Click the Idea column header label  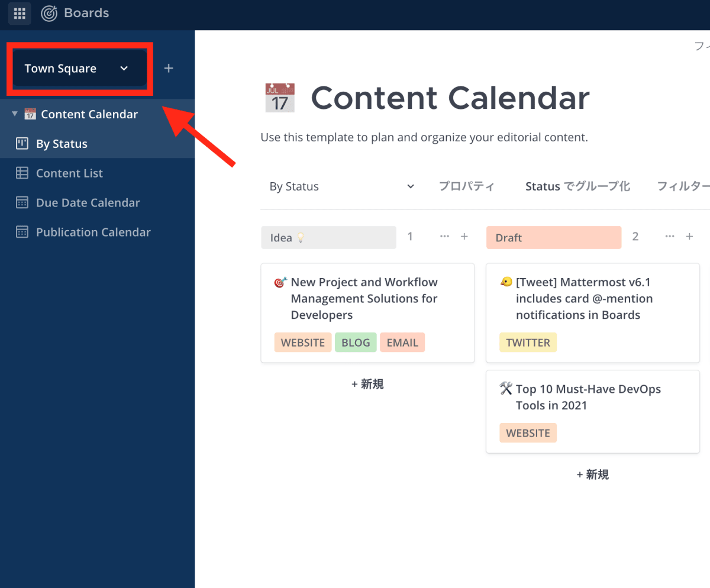pos(328,237)
